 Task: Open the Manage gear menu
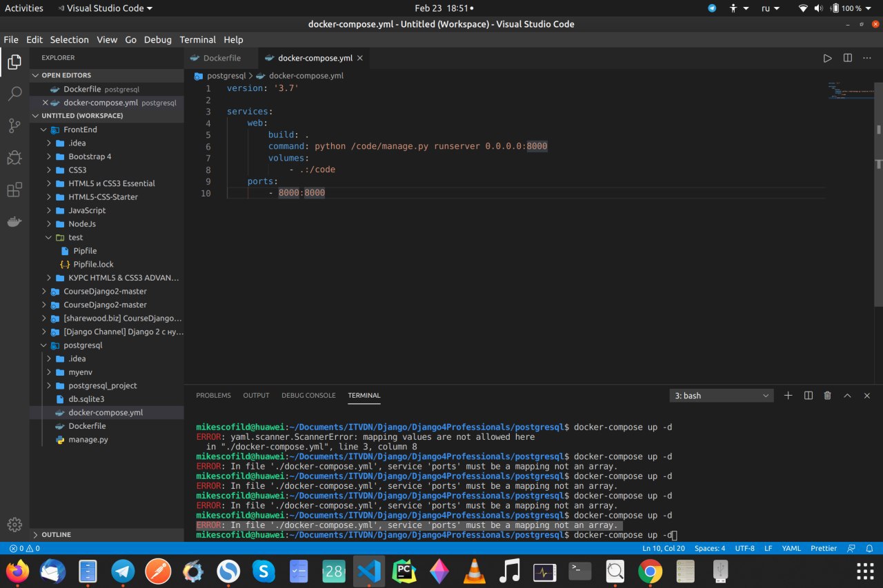[14, 525]
